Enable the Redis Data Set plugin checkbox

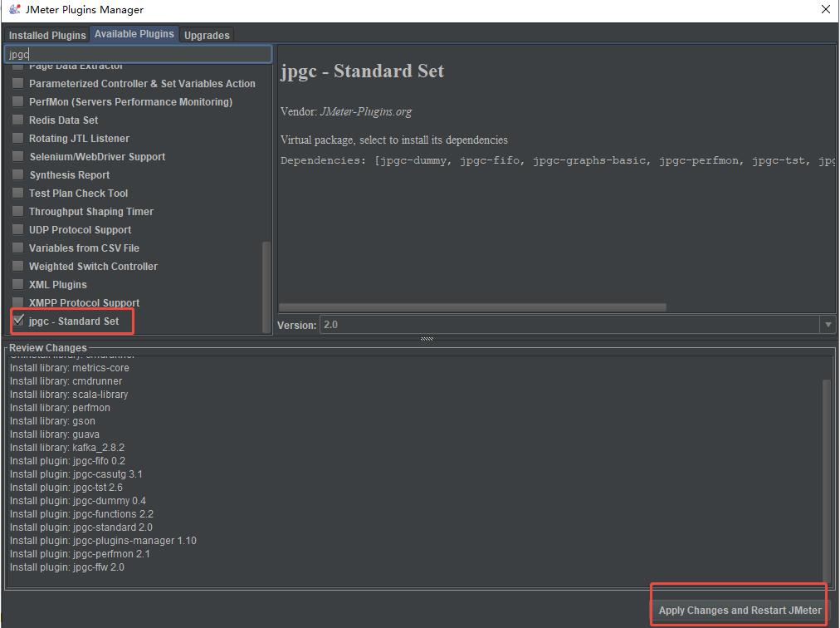[x=18, y=120]
